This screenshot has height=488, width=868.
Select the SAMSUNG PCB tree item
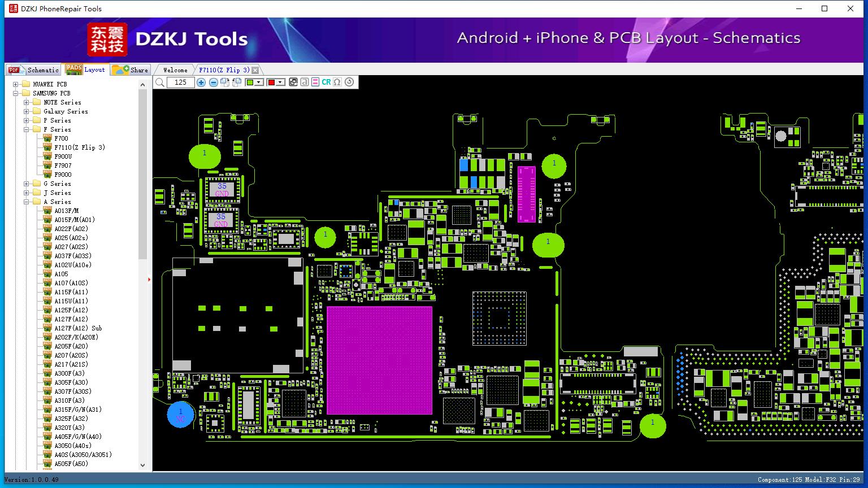point(51,93)
